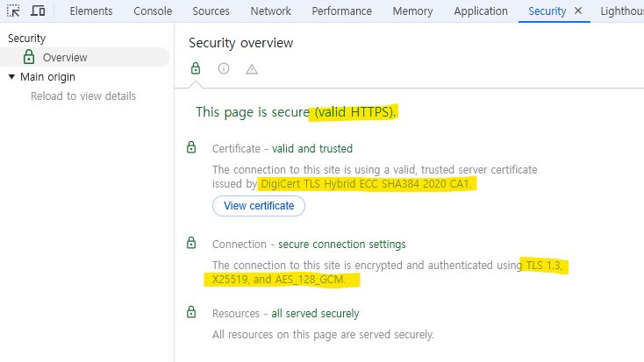Select the green lock secure filter icon
The height and width of the screenshot is (362, 644).
[x=196, y=68]
